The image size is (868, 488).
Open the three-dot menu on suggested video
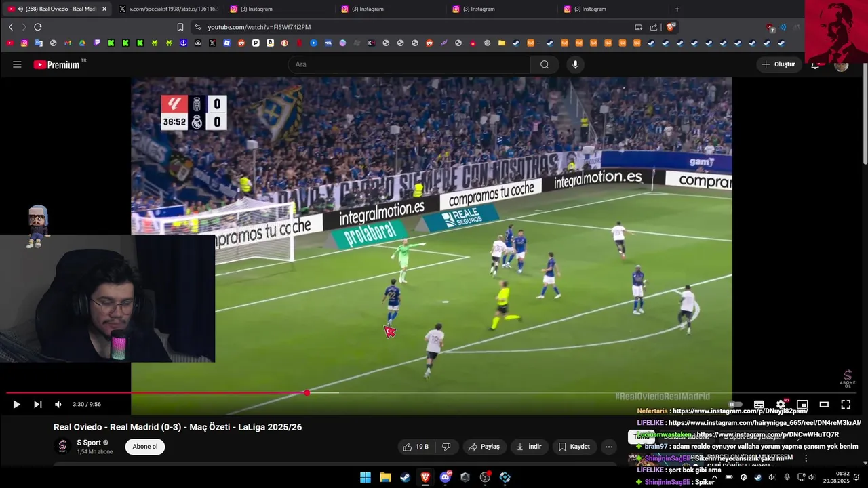[806, 458]
